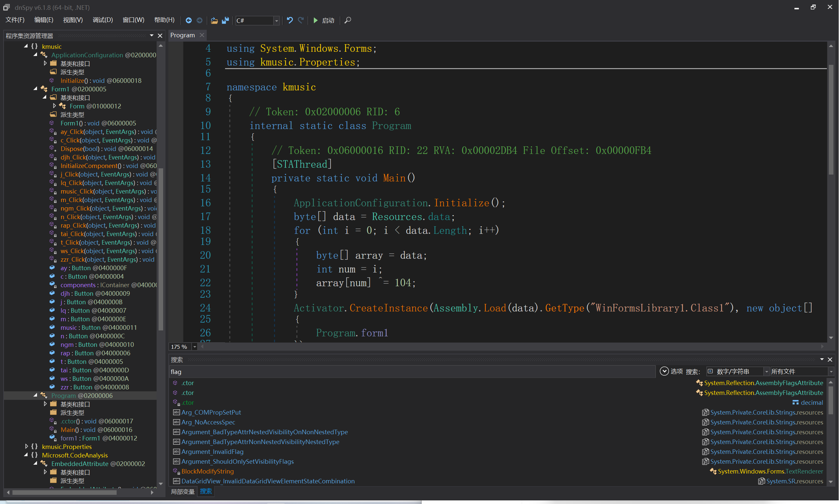Select the Dispose(bool) method tree item

(106, 149)
